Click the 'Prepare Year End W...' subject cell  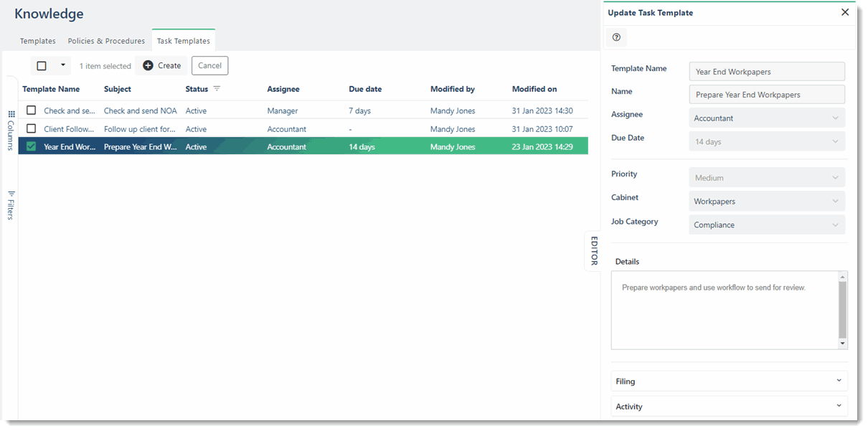[141, 147]
